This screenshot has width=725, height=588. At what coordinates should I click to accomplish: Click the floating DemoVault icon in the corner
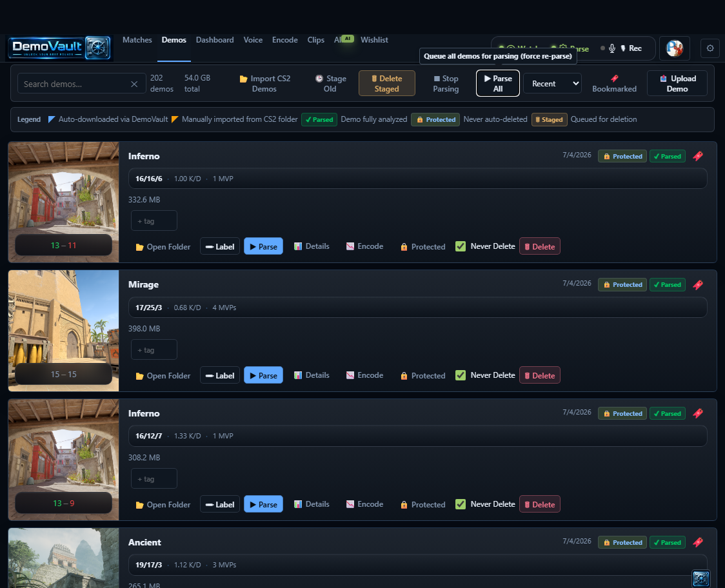(x=701, y=578)
